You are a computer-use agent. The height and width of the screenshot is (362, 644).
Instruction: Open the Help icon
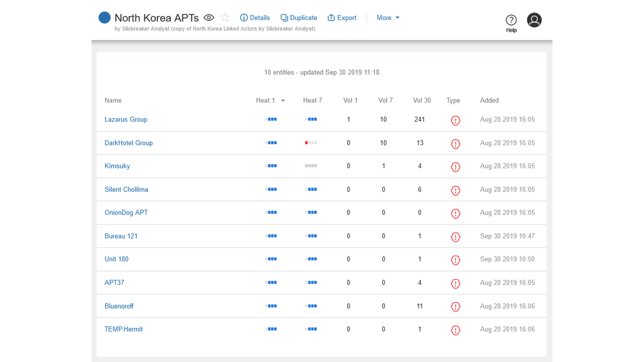[x=511, y=23]
